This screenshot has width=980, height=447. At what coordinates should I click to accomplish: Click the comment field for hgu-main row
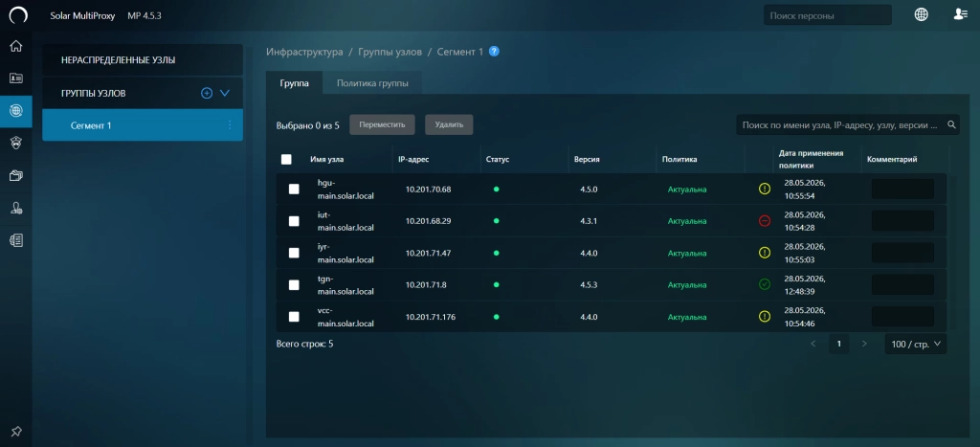coord(902,189)
